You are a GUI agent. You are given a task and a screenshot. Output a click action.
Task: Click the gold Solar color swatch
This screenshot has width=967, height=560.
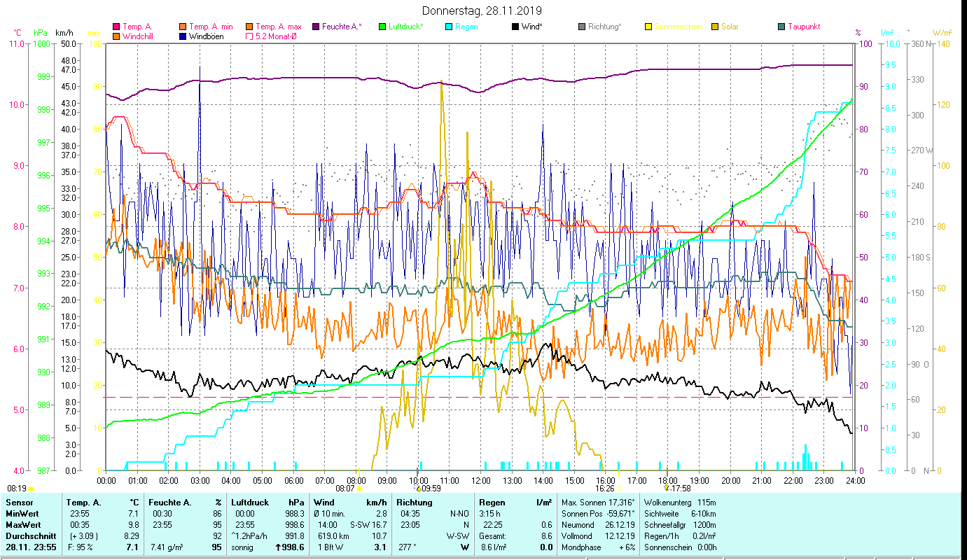tap(715, 27)
